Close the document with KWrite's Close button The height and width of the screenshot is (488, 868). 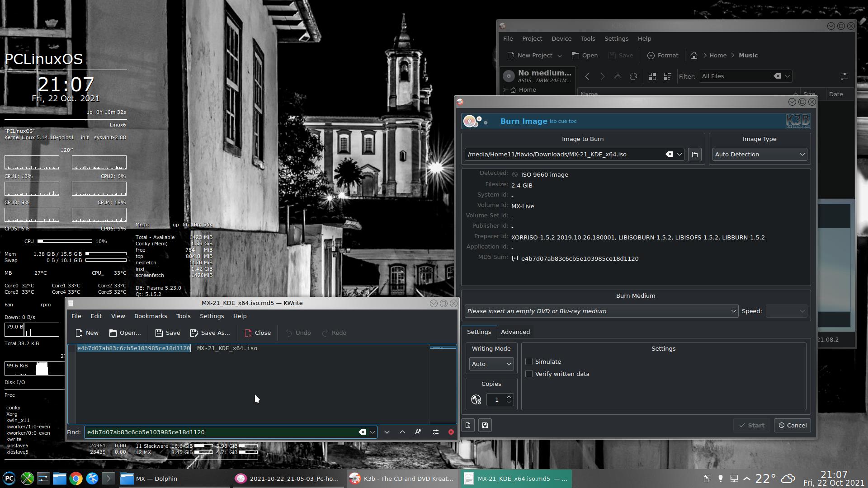tap(258, 333)
